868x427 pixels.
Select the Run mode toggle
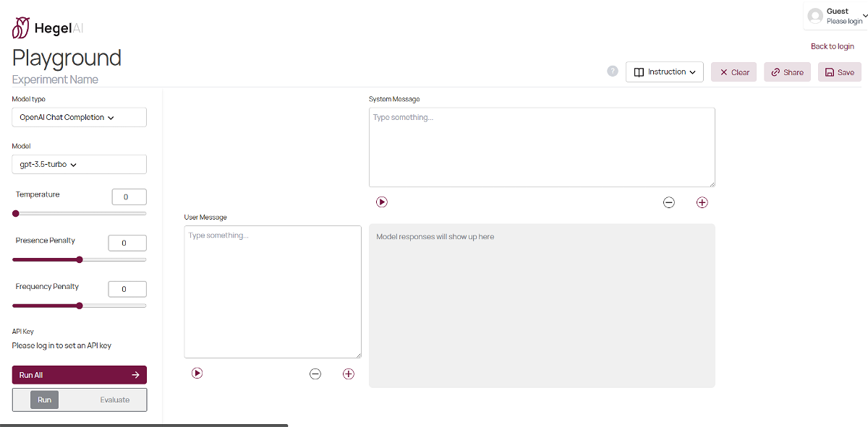tap(45, 400)
